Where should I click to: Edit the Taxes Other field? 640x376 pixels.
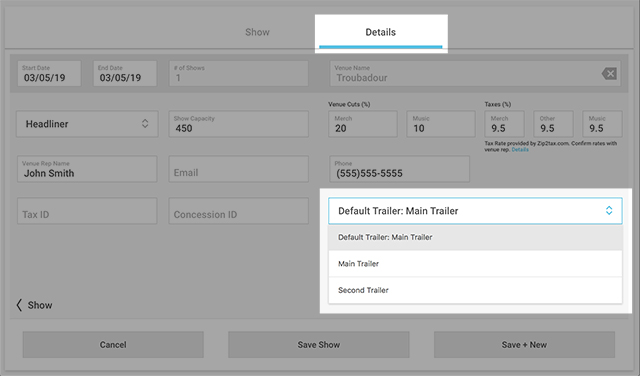tap(553, 124)
